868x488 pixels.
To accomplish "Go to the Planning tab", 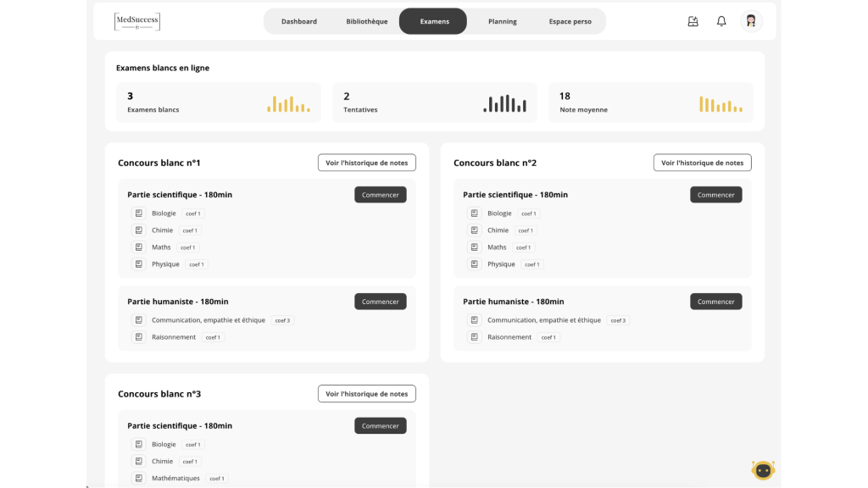I will 502,21.
